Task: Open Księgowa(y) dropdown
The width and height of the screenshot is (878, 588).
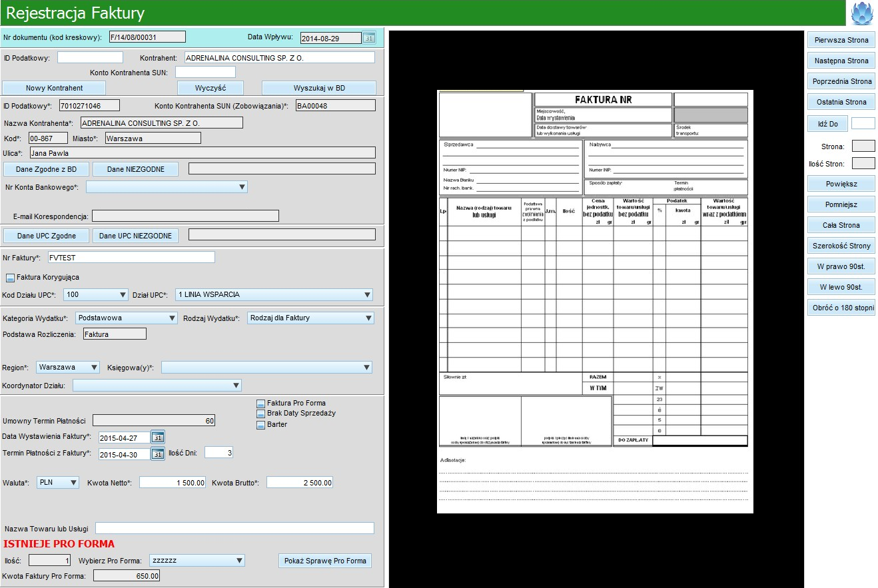Action: [266, 367]
